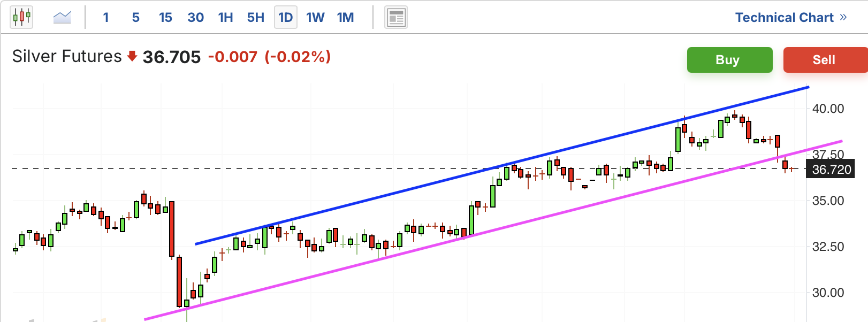This screenshot has height=322, width=868.
Task: Switch to the area chart icon
Action: coord(62,17)
